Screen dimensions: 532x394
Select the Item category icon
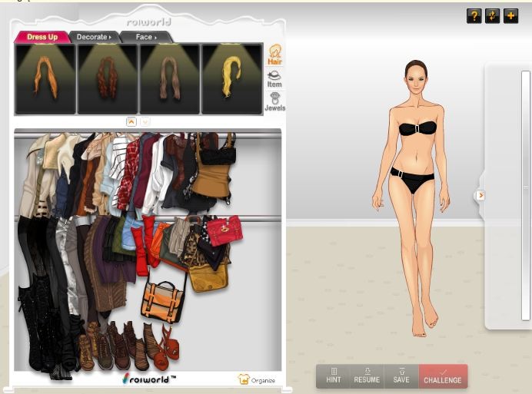(x=274, y=78)
